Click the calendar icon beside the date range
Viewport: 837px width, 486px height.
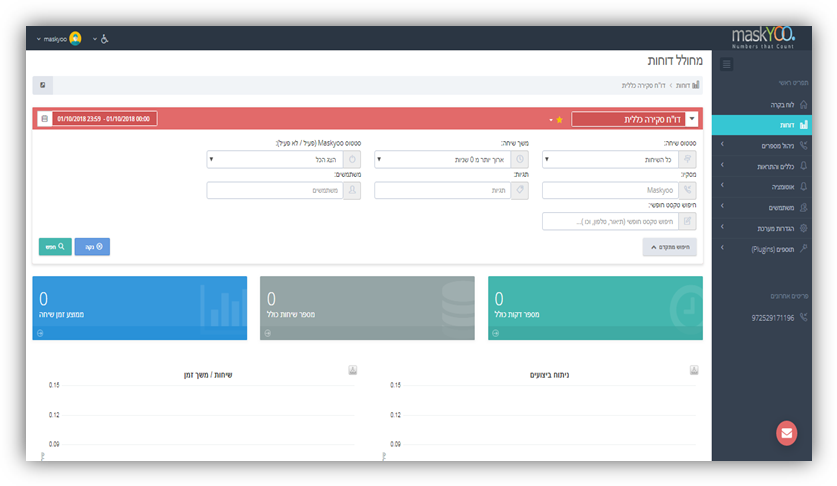pyautogui.click(x=45, y=119)
